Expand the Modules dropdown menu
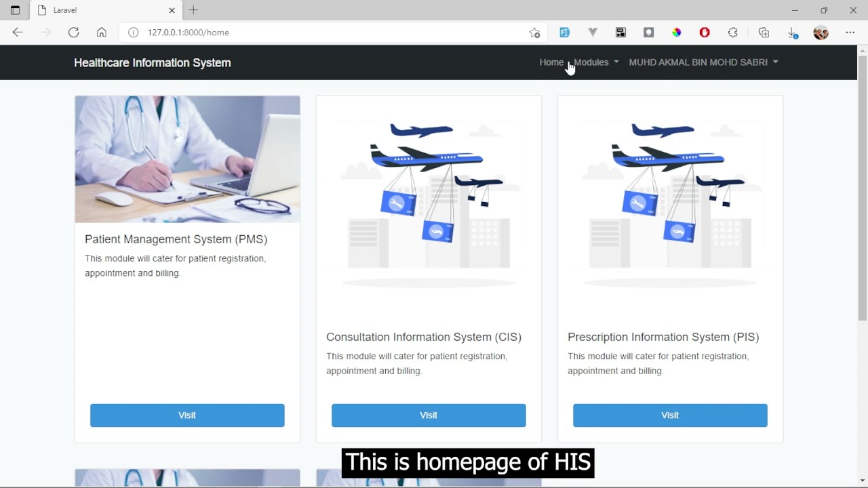This screenshot has height=488, width=868. 596,62
